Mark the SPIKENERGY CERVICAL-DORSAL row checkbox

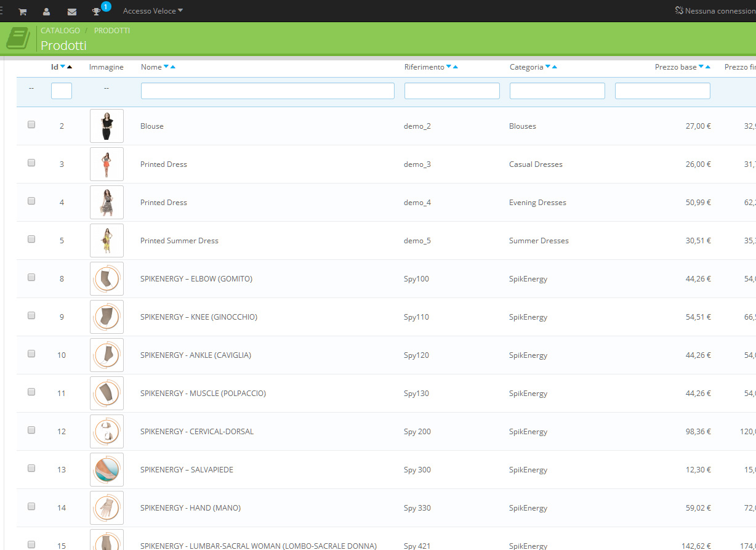[31, 430]
